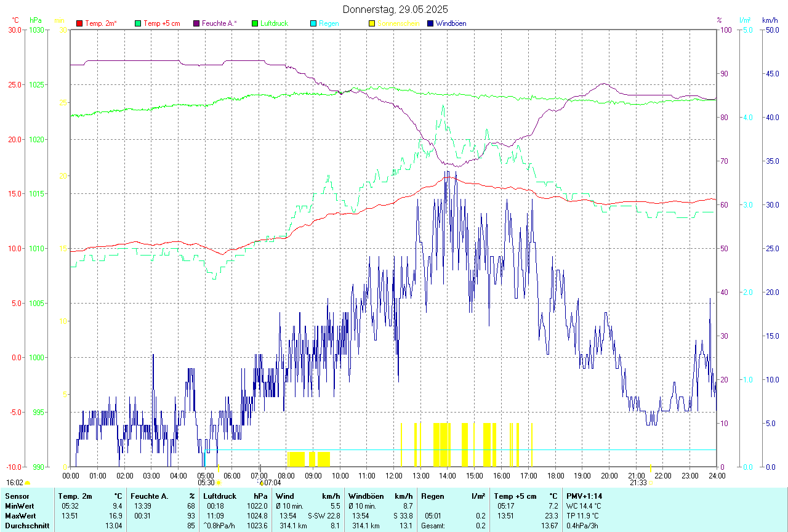Click the ground temperature minimum time '05:17'

(x=506, y=506)
